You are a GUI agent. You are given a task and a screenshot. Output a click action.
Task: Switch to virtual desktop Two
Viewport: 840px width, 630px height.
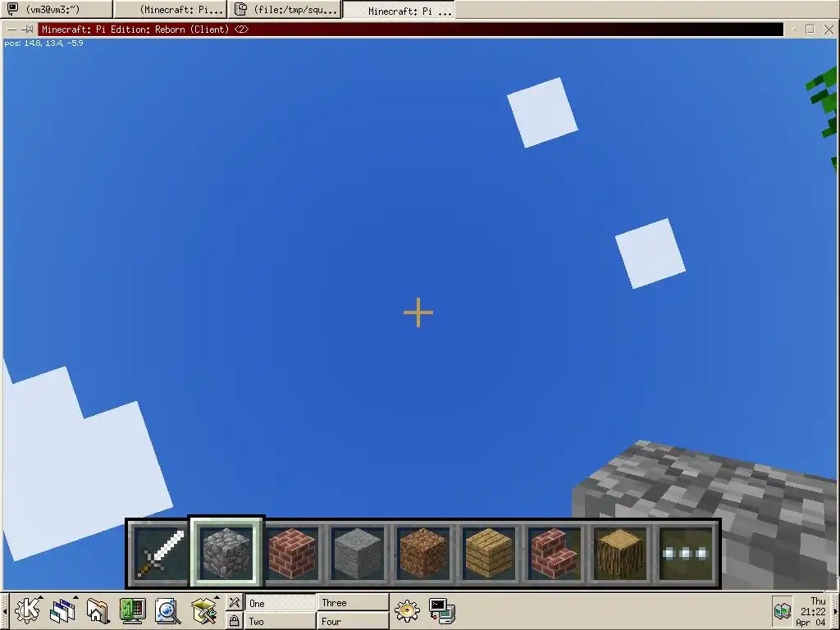tap(281, 622)
